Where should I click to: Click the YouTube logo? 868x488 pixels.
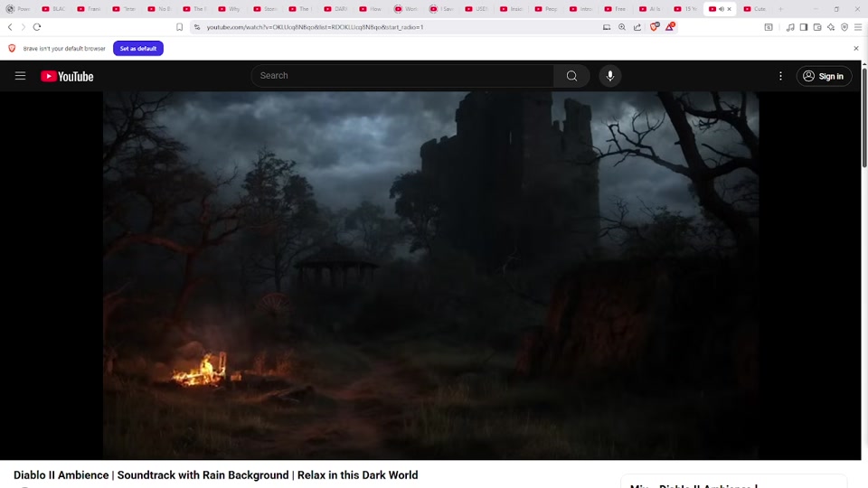pos(67,77)
